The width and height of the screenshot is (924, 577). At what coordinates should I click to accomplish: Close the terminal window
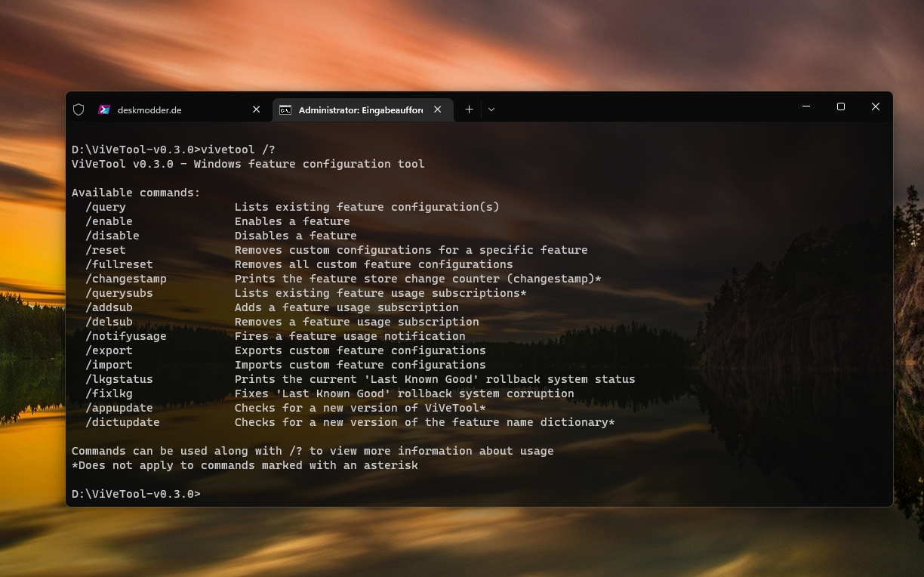(876, 106)
